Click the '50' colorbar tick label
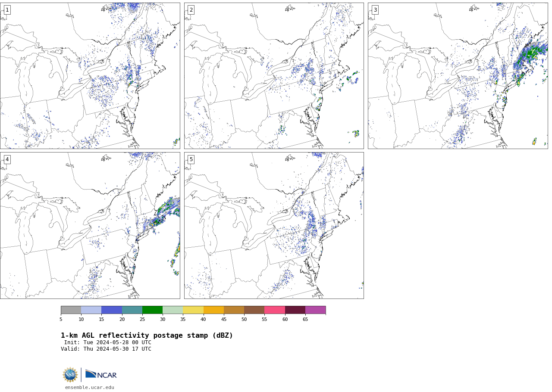The image size is (552, 392). pyautogui.click(x=244, y=319)
